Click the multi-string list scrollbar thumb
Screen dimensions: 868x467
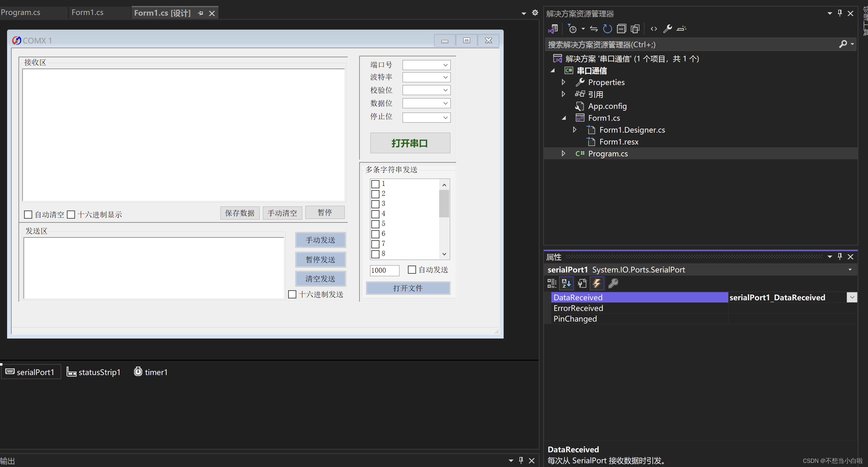444,204
